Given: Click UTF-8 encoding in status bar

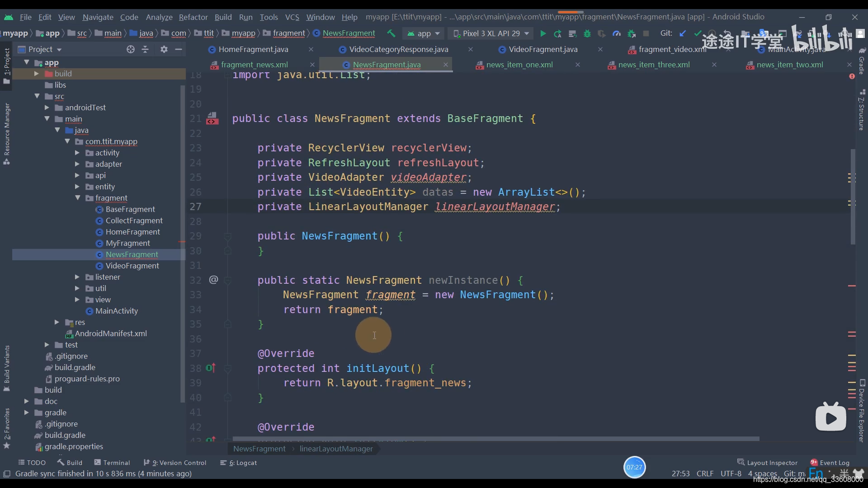Looking at the screenshot, I should [x=731, y=474].
